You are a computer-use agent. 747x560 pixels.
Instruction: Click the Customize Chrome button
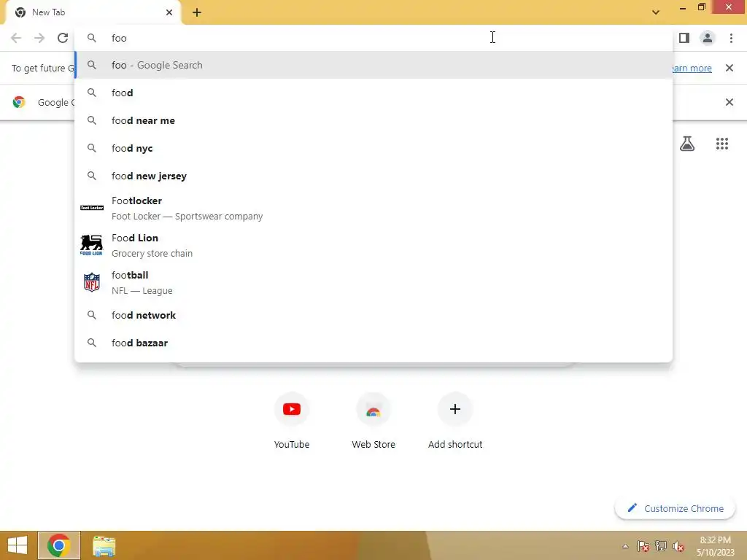point(675,508)
